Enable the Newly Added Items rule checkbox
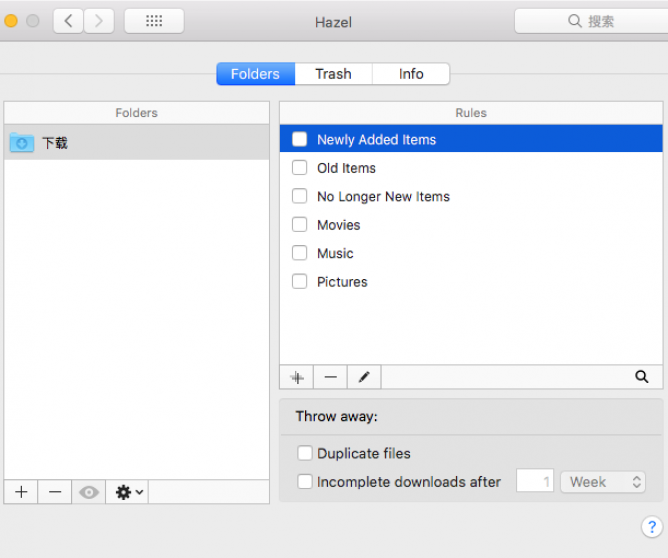668x558 pixels. point(299,139)
